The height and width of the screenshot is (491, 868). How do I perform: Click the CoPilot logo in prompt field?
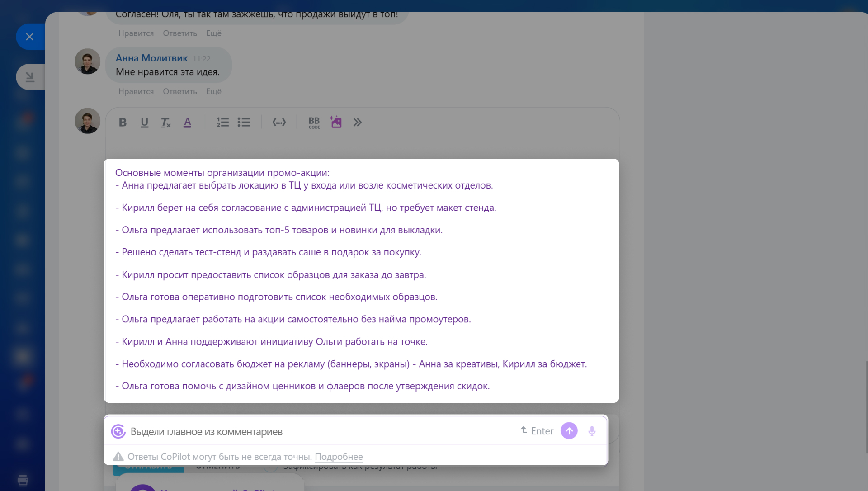[x=118, y=431]
